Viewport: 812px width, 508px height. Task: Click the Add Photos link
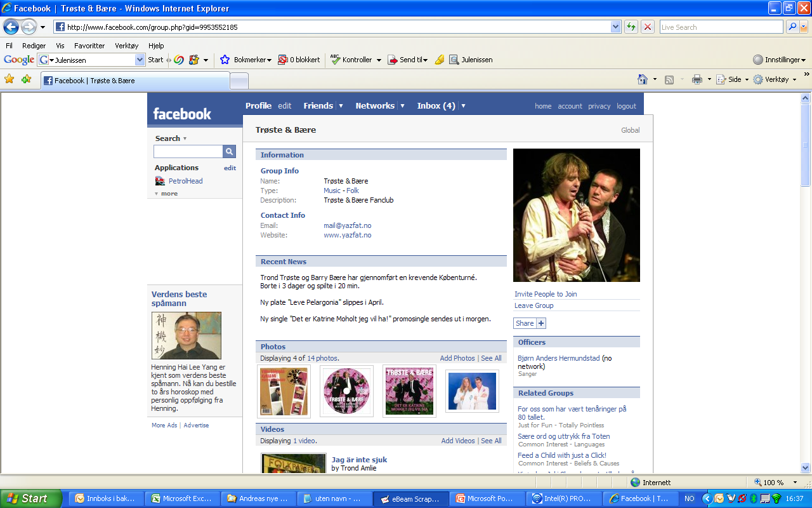(457, 358)
